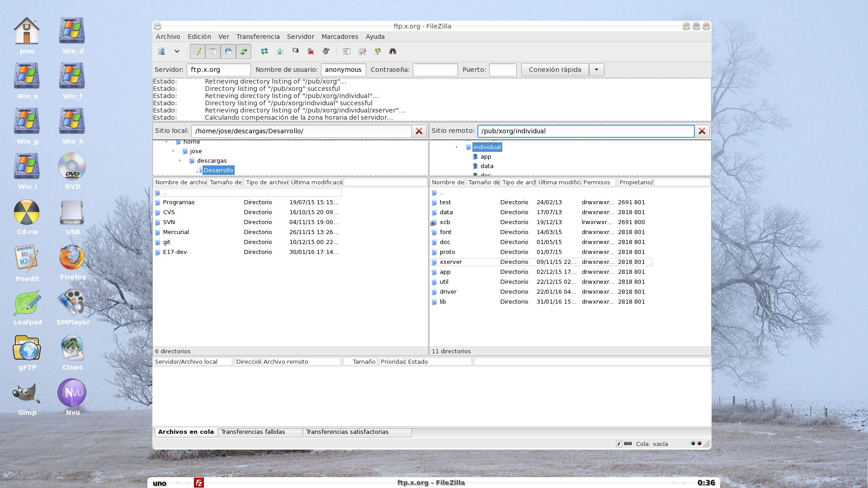
Task: Collapse the descargas folder in local tree
Action: click(180, 160)
